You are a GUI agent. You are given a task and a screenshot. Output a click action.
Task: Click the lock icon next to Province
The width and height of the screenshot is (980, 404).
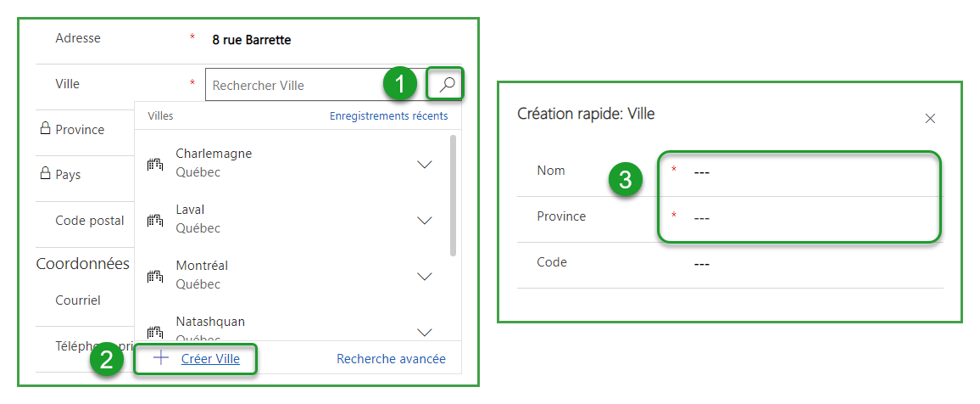click(46, 129)
